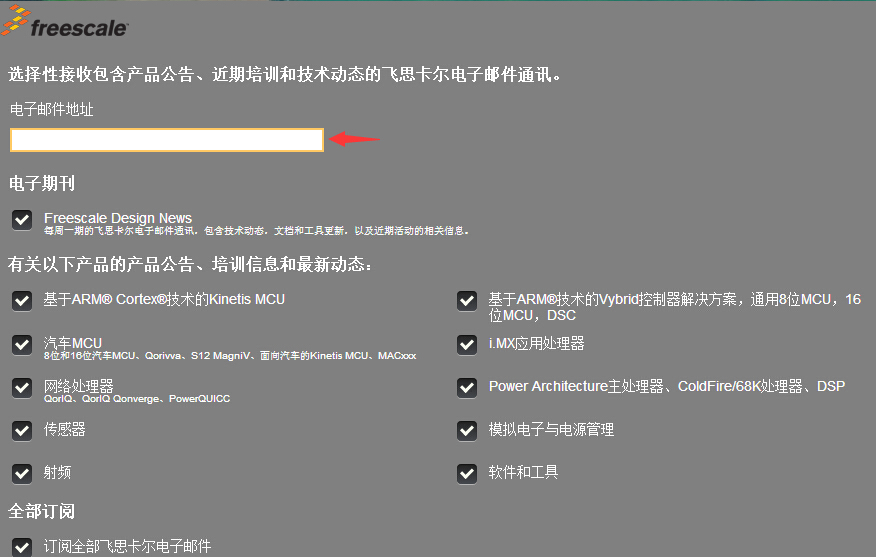
Task: Click the 传感器 label text
Action: 65,429
